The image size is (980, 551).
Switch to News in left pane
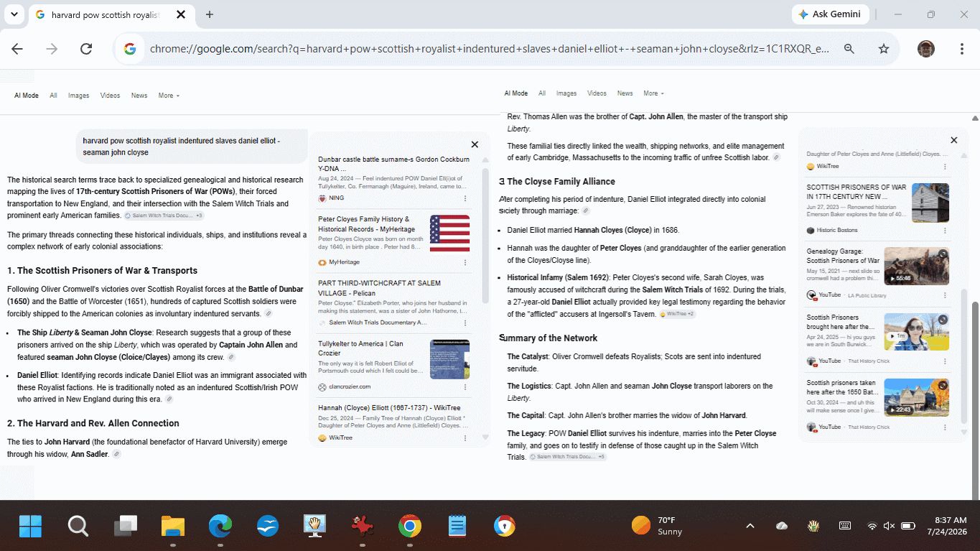[139, 96]
